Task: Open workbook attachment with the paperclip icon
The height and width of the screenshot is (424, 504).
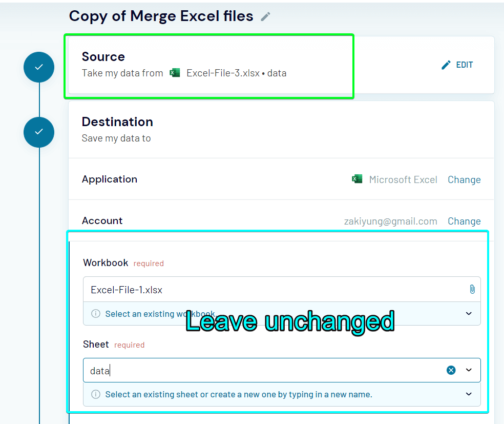Action: point(472,289)
